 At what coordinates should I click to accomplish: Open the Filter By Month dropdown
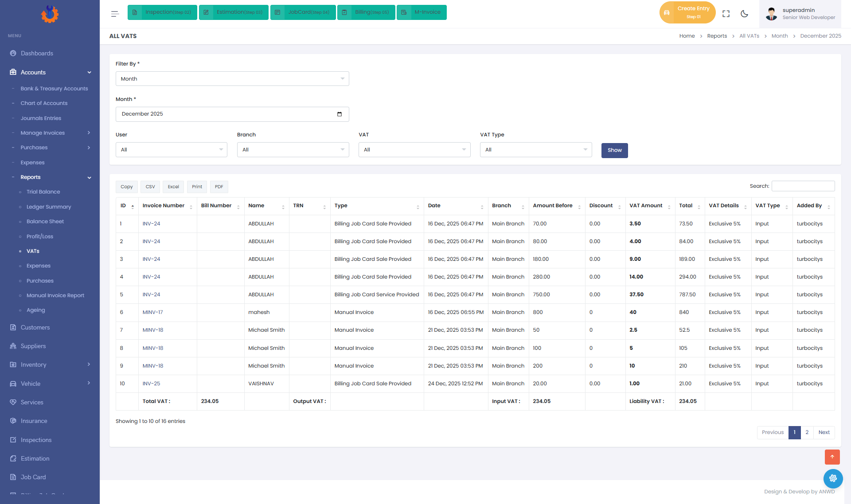232,79
